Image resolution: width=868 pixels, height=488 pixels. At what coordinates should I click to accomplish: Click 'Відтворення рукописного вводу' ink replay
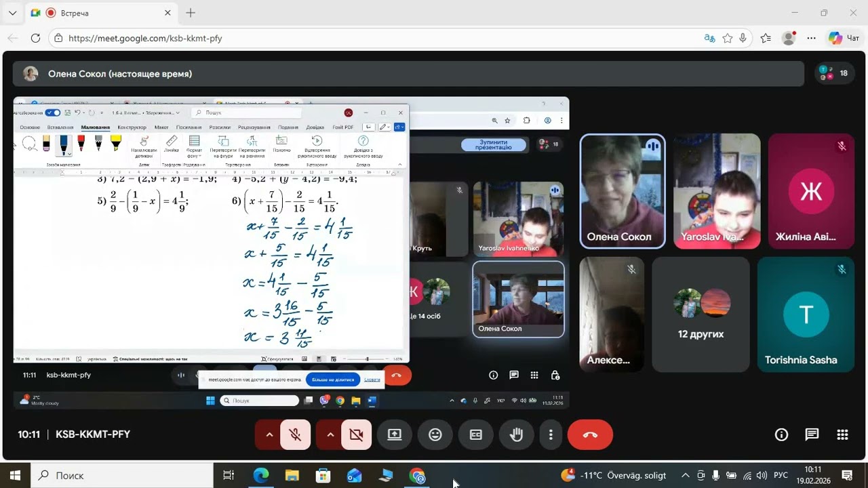317,147
